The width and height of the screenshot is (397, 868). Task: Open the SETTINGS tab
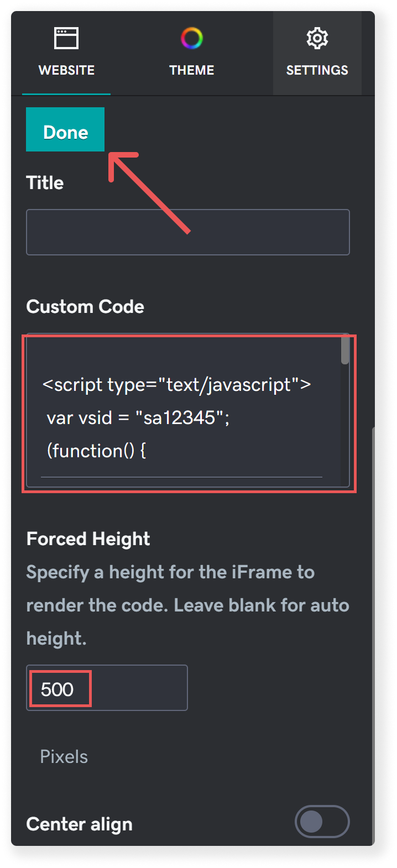point(317,53)
